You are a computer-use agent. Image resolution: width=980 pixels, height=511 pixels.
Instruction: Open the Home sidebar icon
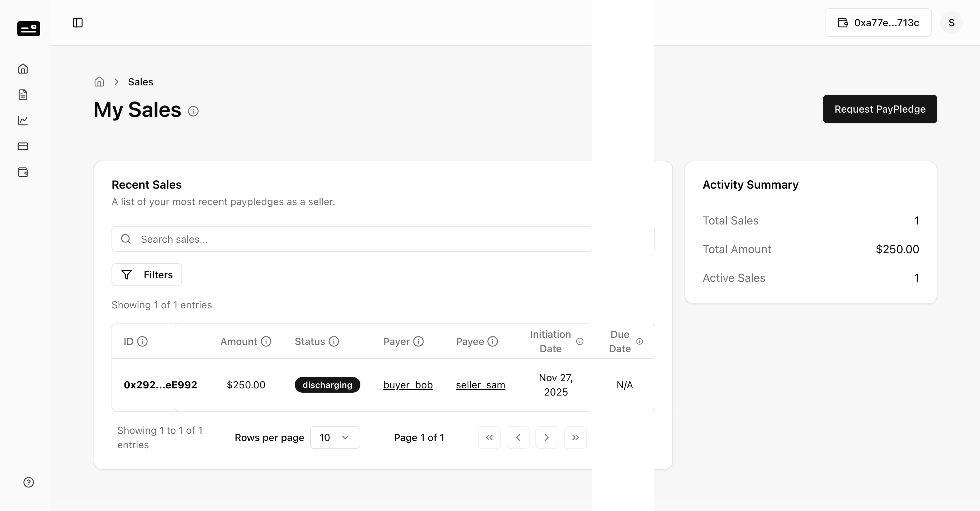tap(23, 68)
